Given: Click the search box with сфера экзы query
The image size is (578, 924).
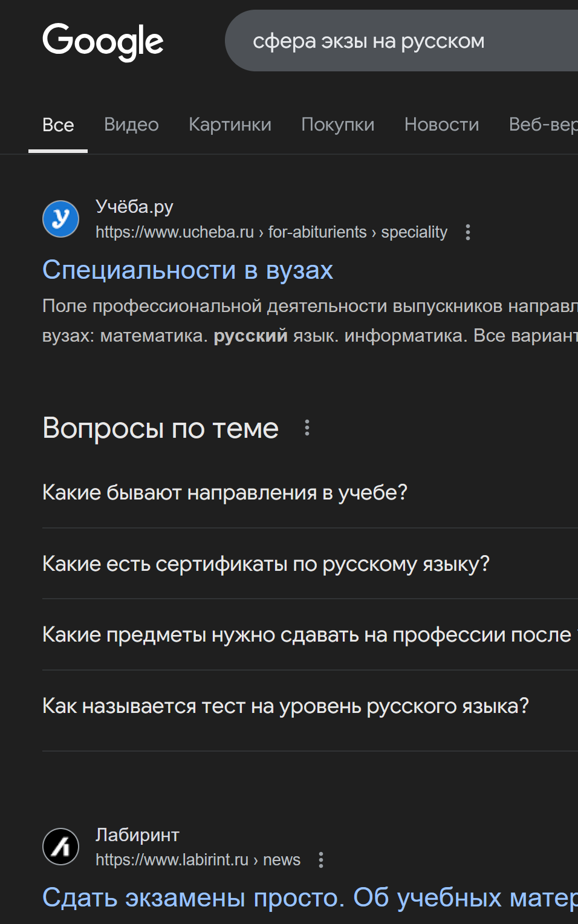Looking at the screenshot, I should (x=401, y=41).
